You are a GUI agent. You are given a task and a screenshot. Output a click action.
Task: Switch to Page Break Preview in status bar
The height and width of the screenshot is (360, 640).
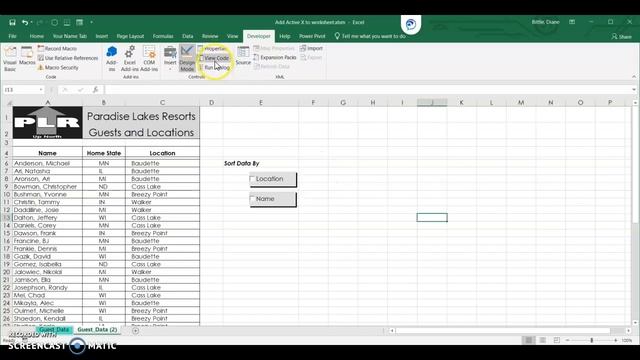[557, 340]
